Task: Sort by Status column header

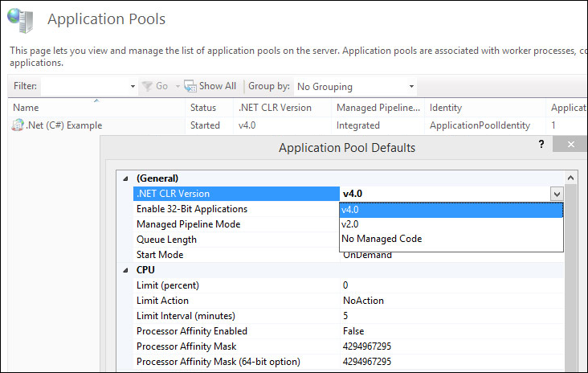Action: [202, 108]
